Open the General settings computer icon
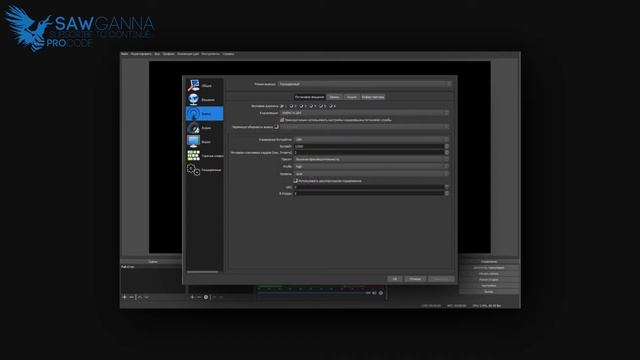This screenshot has width=640, height=360. [x=193, y=85]
